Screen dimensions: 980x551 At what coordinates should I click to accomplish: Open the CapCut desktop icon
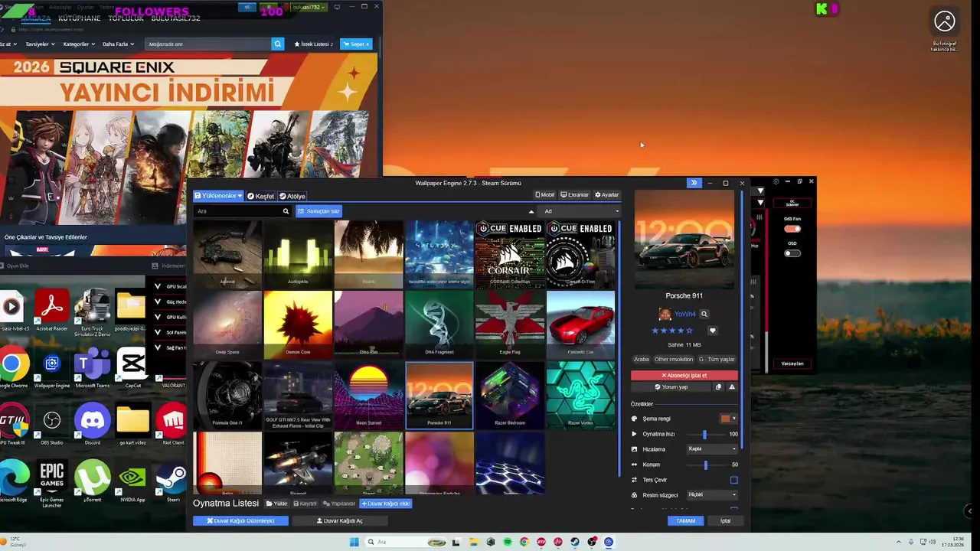click(132, 368)
